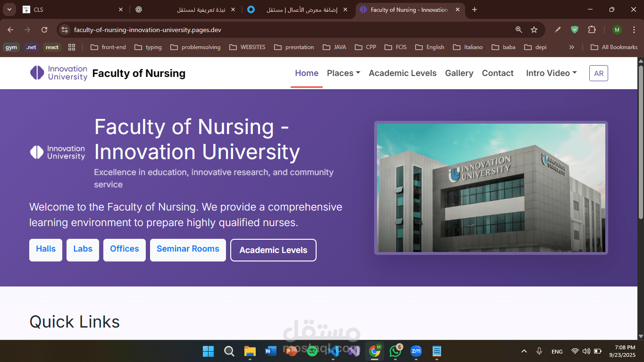Expand the problemsolving bookmarks folder
644x362 pixels.
click(x=195, y=47)
